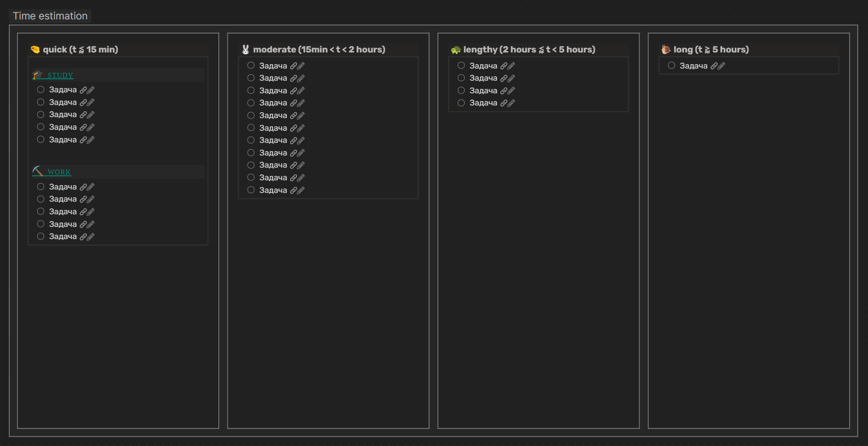The width and height of the screenshot is (868, 446).
Task: Check off the first task under STUDY
Action: [41, 90]
